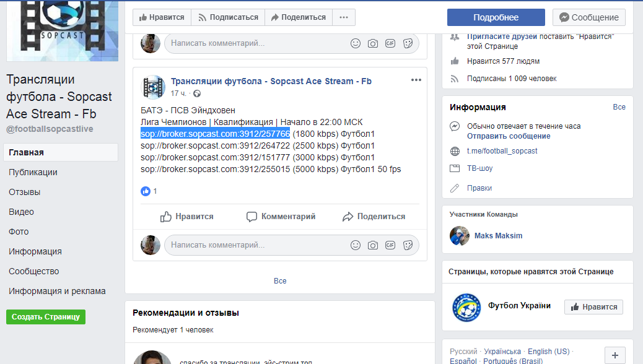Click the Рекомендации и отзывы heading
The image size is (643, 364).
click(x=186, y=313)
